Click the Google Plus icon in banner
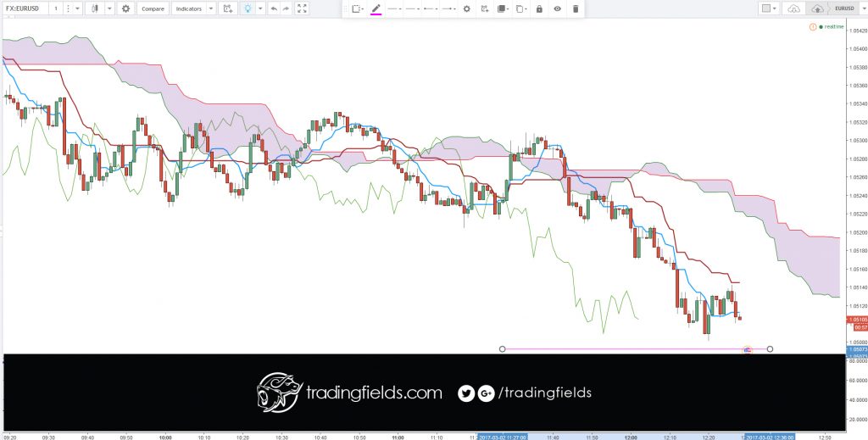Screen dimensions: 868x440 pyautogui.click(x=486, y=393)
